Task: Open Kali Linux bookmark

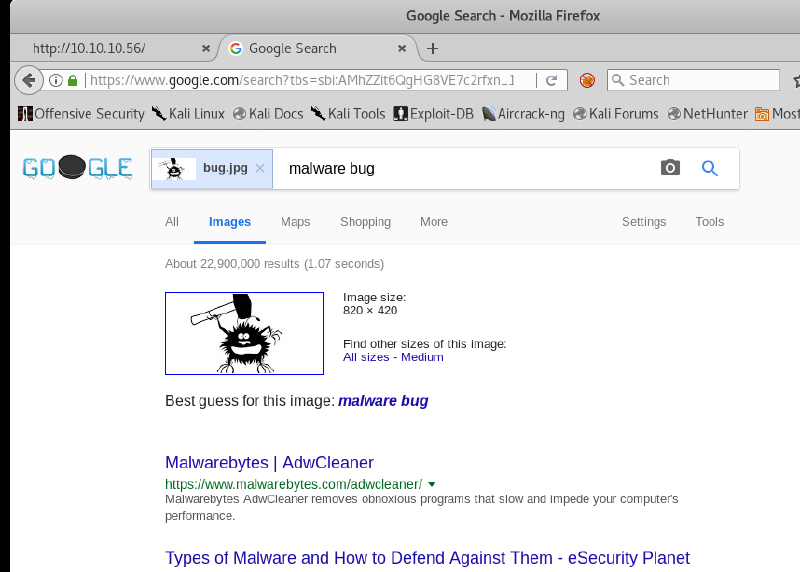Action: (188, 113)
